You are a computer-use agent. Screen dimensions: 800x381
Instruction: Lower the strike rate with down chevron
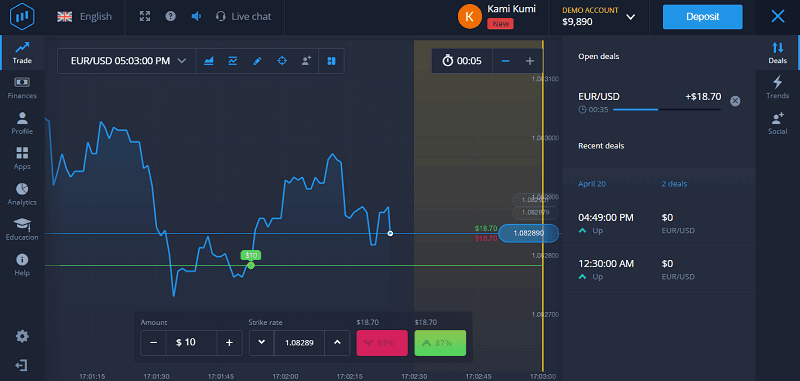(x=262, y=343)
